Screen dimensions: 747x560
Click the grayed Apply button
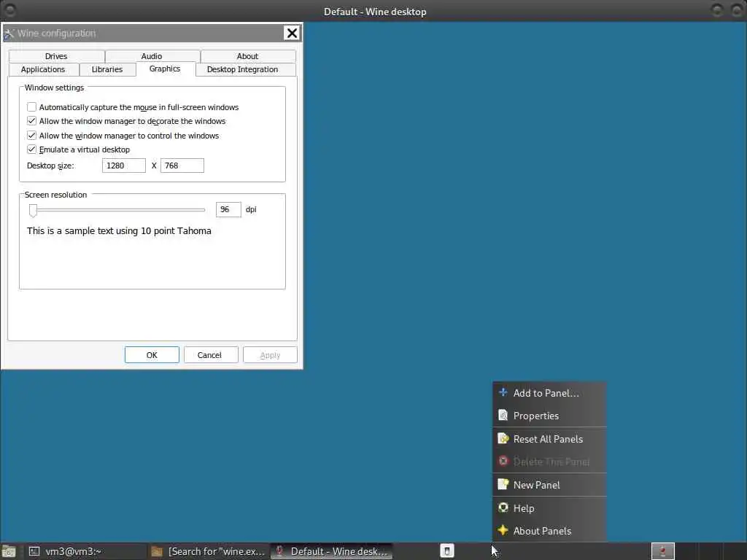pos(270,355)
